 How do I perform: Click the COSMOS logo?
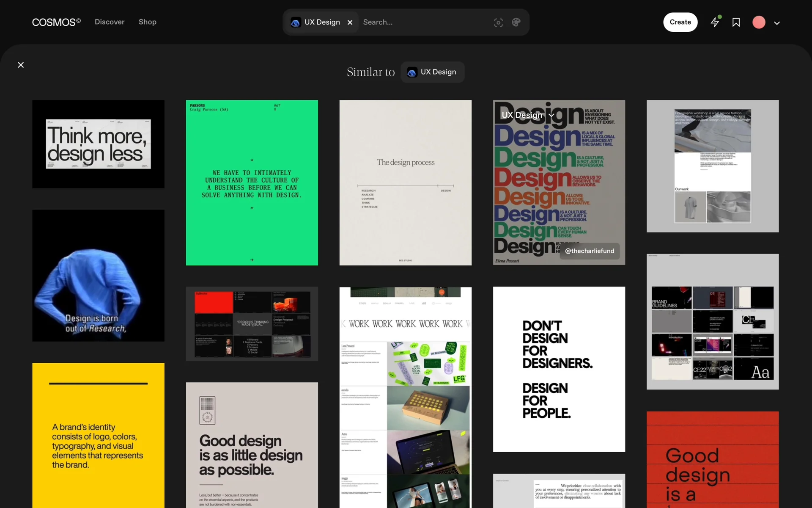click(x=56, y=22)
